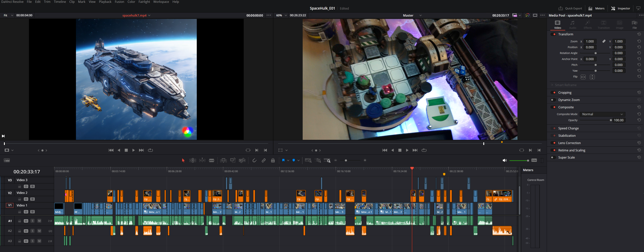Click the linked selection chain icon
This screenshot has width=644, height=252.
[263, 160]
